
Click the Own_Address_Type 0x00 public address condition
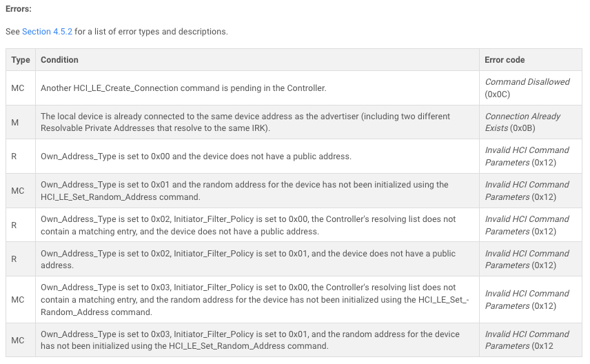tap(196, 156)
